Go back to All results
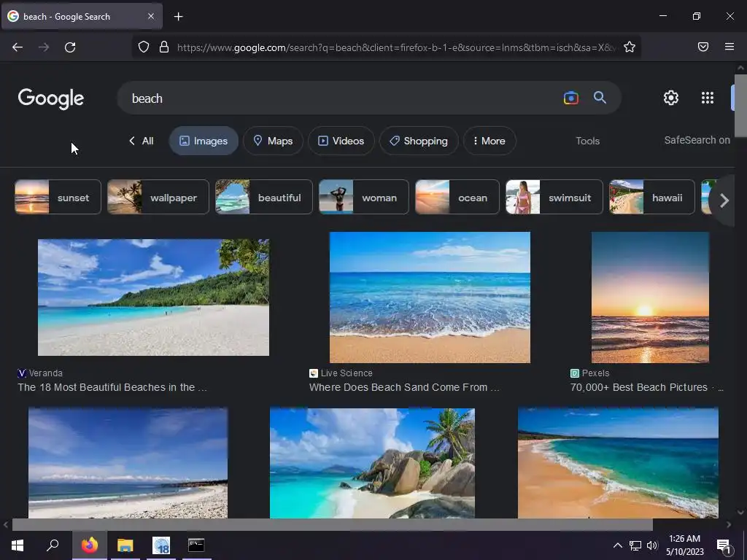747x560 pixels. 141,141
